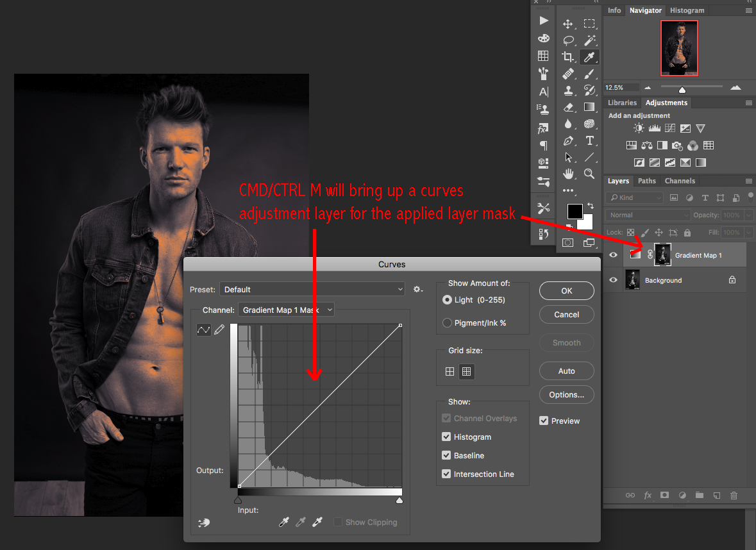
Task: Uncheck the Histogram checkbox
Action: point(446,437)
